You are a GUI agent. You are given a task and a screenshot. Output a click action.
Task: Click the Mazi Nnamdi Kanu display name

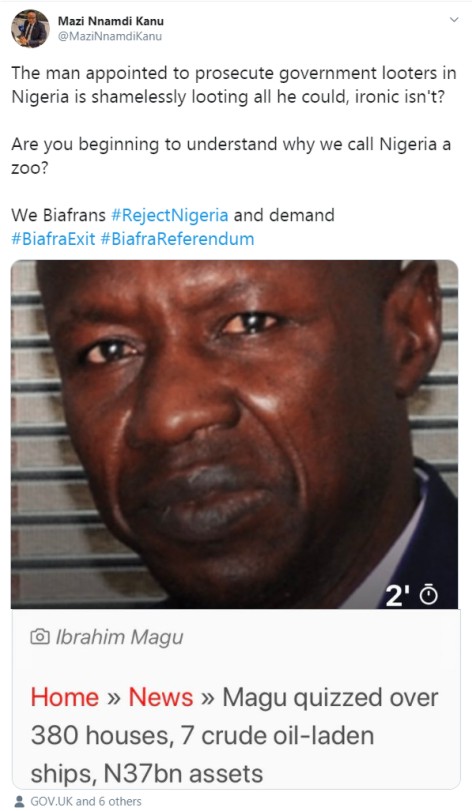coord(111,21)
